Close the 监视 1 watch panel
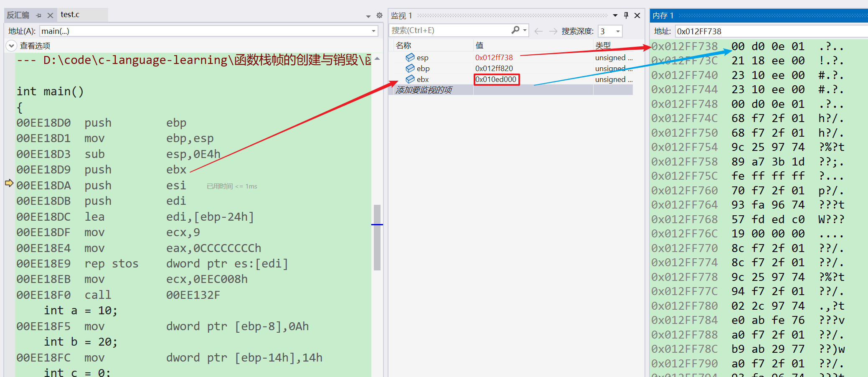 pyautogui.click(x=637, y=15)
